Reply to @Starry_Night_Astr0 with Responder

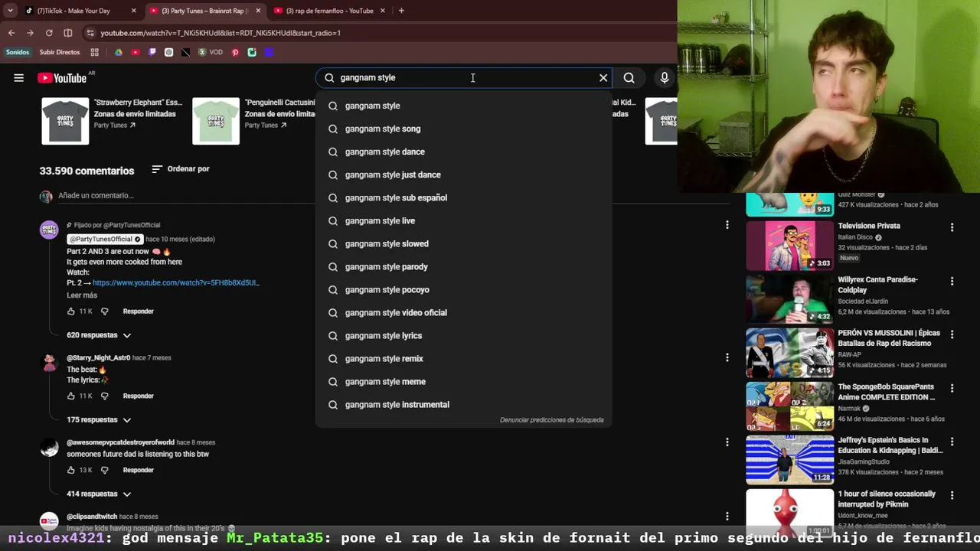(139, 396)
